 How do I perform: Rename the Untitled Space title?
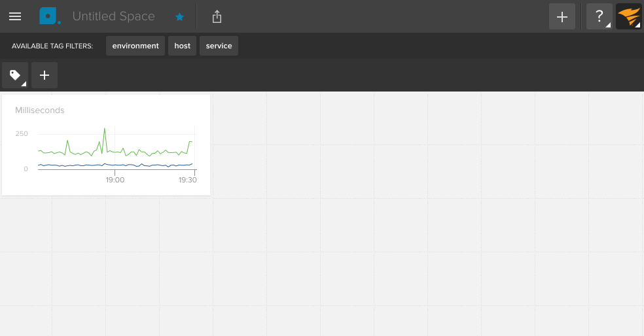113,16
